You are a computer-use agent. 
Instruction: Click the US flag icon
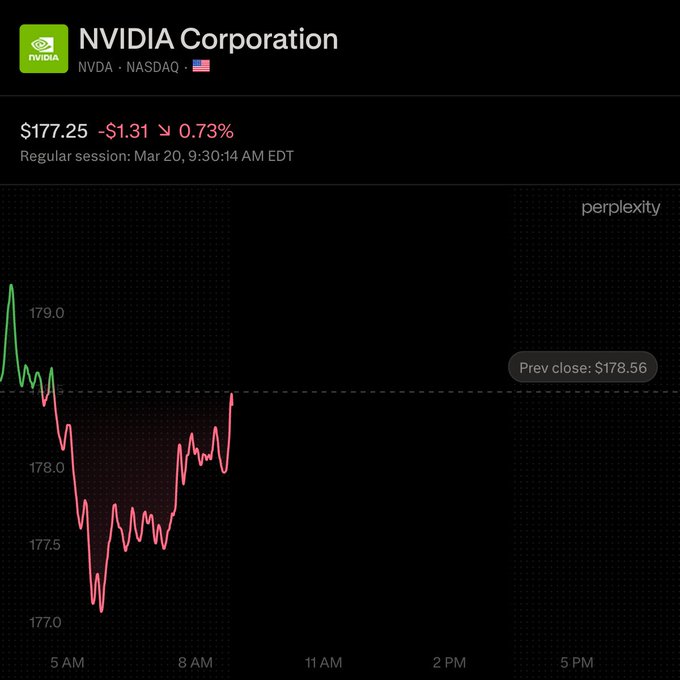(x=201, y=67)
